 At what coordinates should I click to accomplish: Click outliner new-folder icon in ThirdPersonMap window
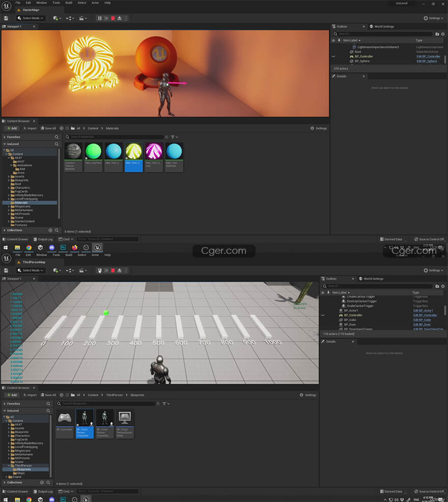click(x=437, y=286)
